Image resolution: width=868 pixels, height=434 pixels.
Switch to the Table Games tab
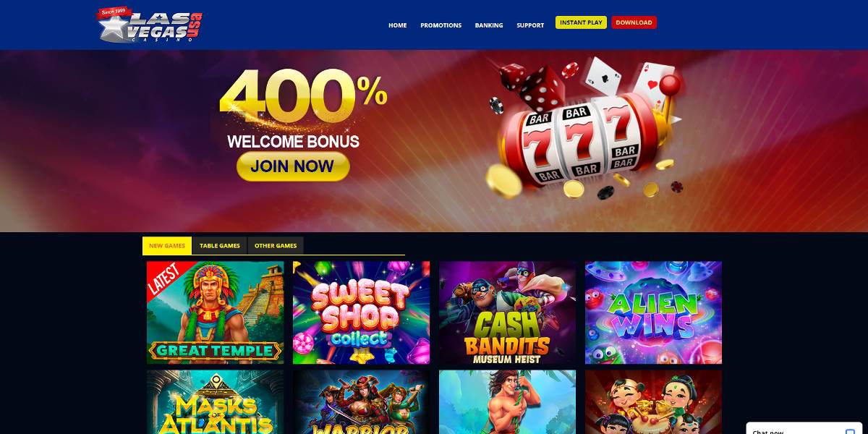[220, 246]
